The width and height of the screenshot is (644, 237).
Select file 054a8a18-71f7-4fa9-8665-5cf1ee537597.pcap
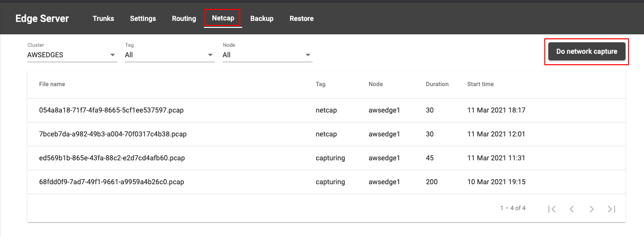point(326,110)
